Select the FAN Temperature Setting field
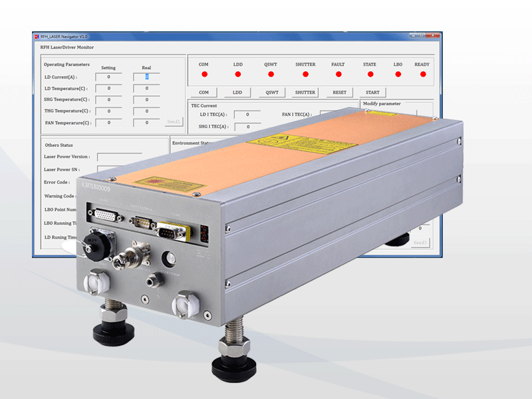 tap(108, 122)
